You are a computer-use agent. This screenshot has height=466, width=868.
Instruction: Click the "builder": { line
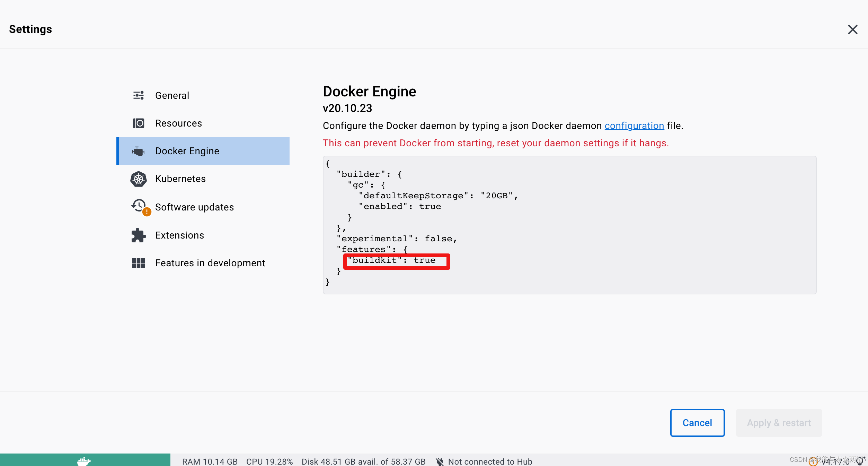click(x=369, y=174)
